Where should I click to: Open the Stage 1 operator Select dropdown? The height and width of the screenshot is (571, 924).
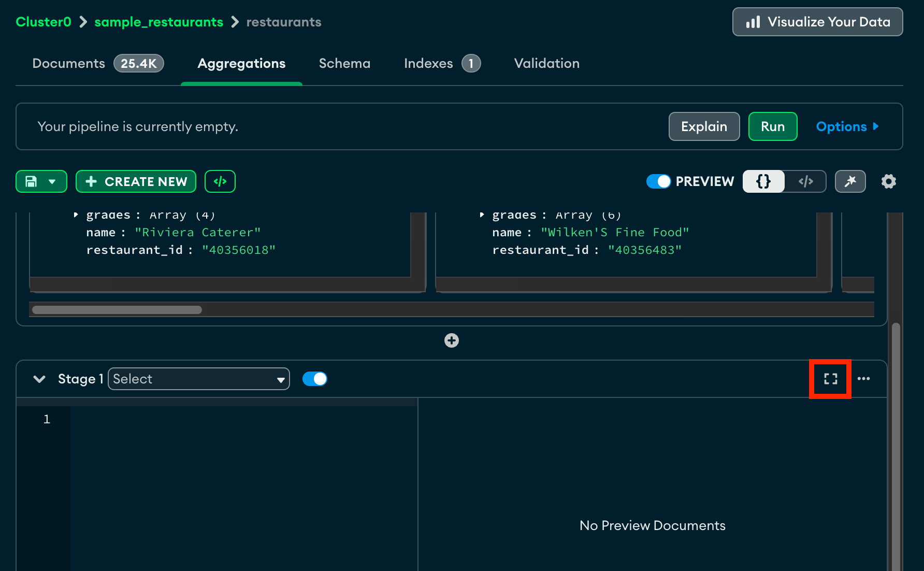click(198, 379)
